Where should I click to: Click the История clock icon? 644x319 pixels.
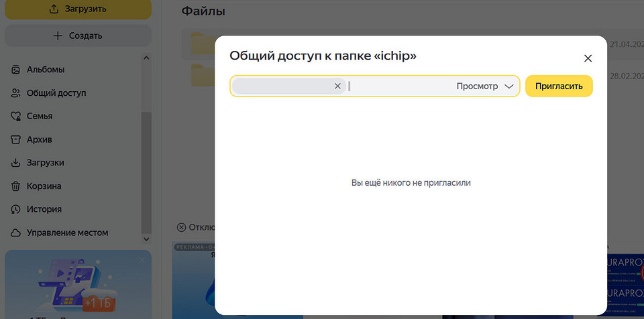16,209
